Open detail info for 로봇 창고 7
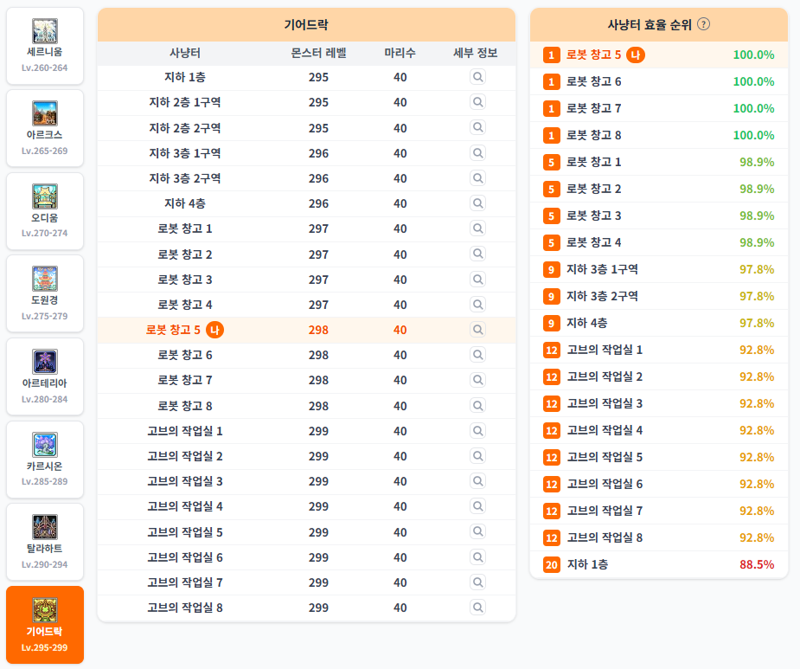Image resolution: width=800 pixels, height=669 pixels. 478,380
